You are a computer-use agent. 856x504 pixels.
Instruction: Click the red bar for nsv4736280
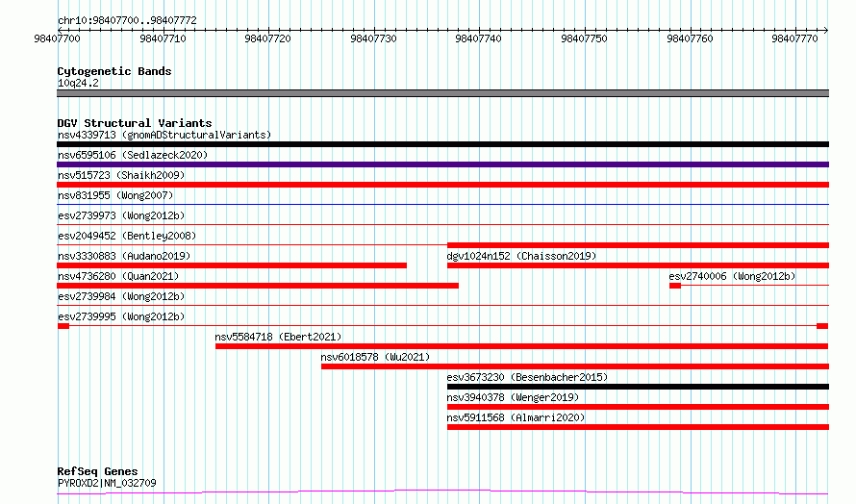(x=258, y=286)
